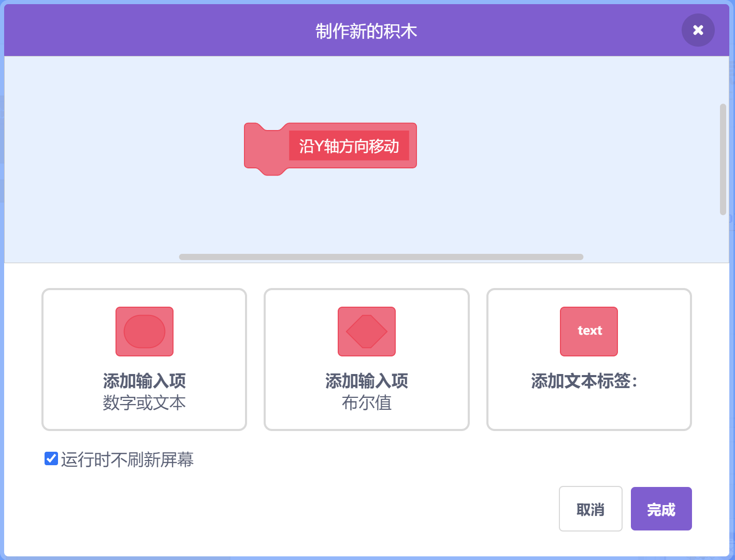
Task: Click the hexagon boolean input icon
Action: tap(367, 332)
